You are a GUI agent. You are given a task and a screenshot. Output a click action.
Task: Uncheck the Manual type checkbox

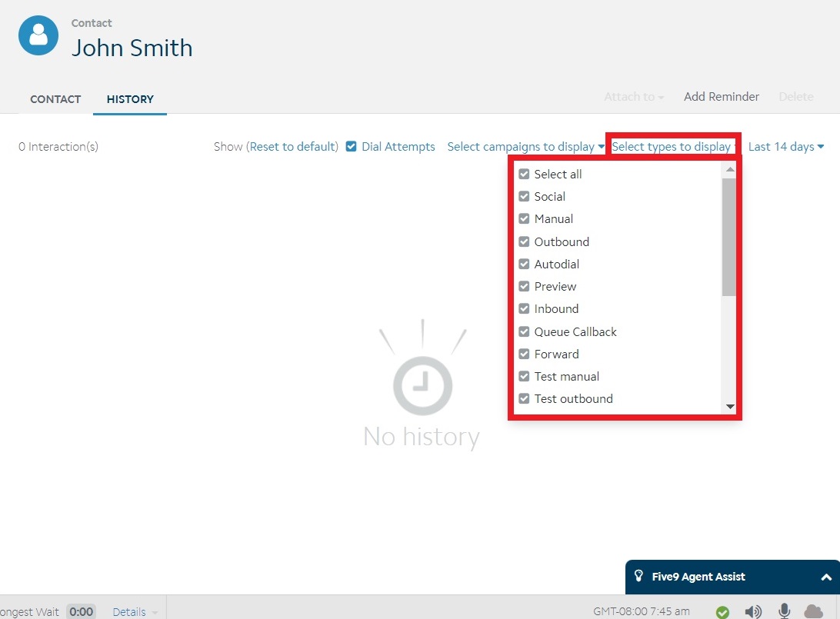click(524, 219)
